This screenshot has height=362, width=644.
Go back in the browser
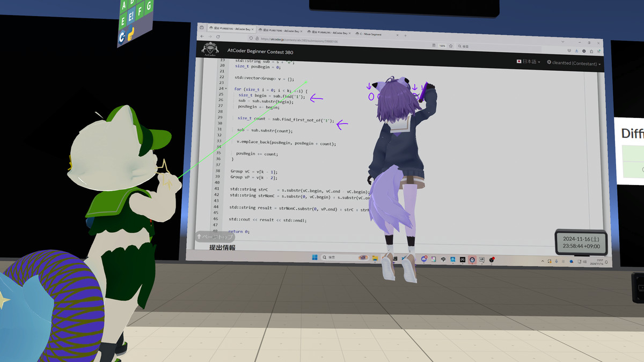pos(202,36)
